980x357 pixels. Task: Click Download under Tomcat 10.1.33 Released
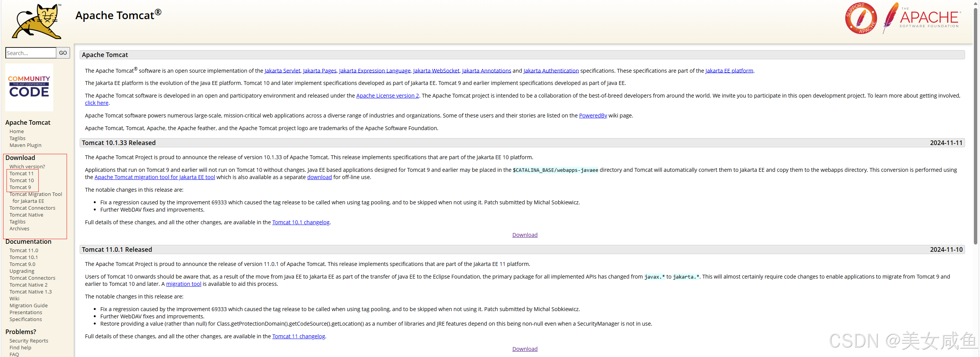click(525, 235)
